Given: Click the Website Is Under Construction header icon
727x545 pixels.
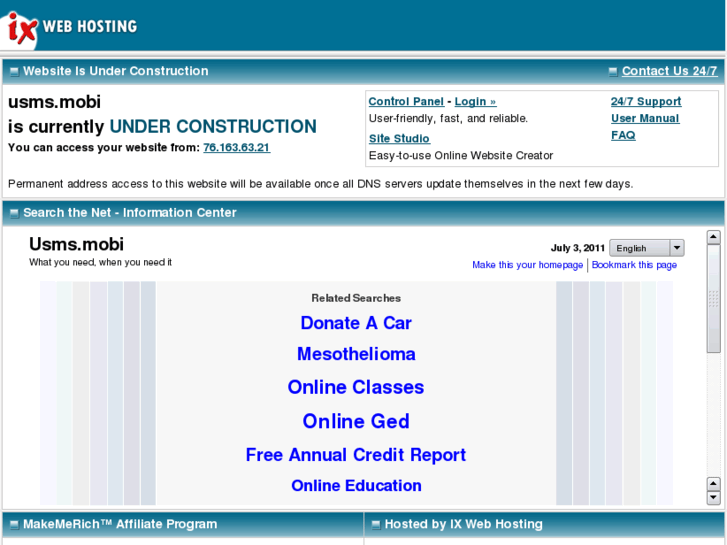Looking at the screenshot, I should [x=14, y=71].
